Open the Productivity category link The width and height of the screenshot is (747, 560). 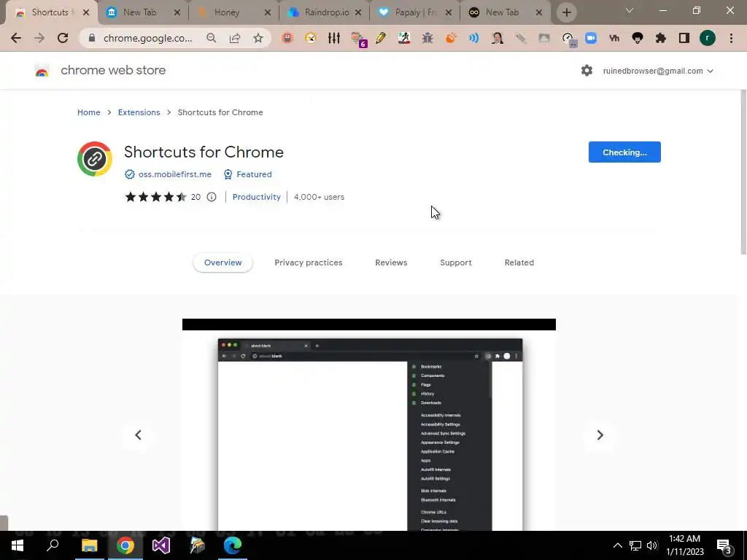point(256,197)
